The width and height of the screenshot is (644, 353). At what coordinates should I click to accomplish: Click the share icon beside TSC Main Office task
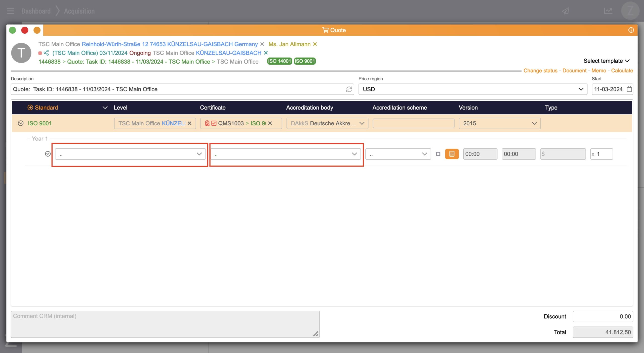coord(46,53)
